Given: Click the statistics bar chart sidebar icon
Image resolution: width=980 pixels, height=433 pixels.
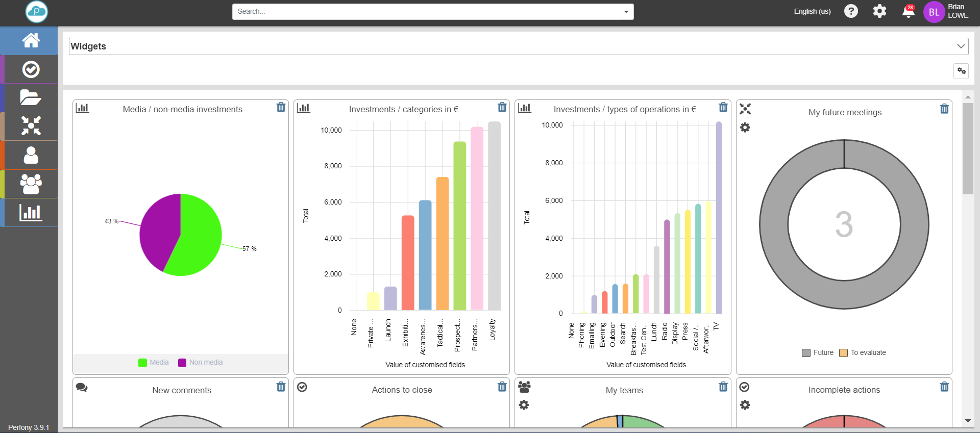Looking at the screenshot, I should click(x=31, y=212).
